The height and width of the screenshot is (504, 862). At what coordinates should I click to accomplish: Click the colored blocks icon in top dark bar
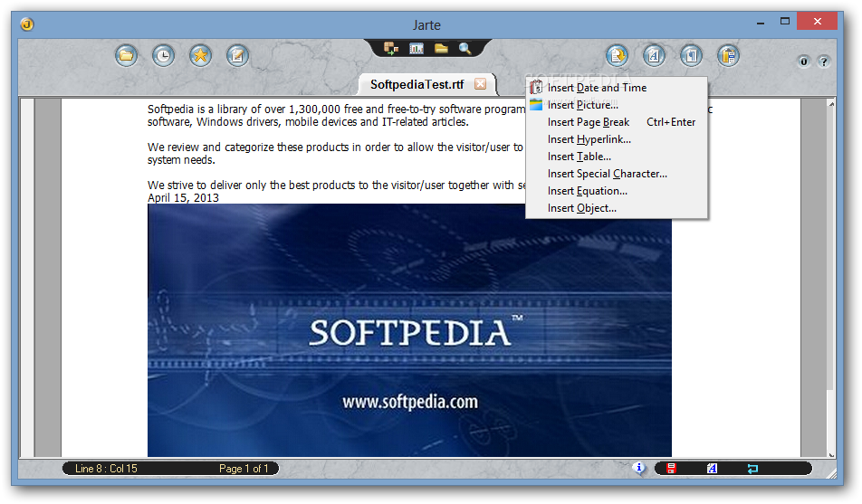(x=391, y=48)
